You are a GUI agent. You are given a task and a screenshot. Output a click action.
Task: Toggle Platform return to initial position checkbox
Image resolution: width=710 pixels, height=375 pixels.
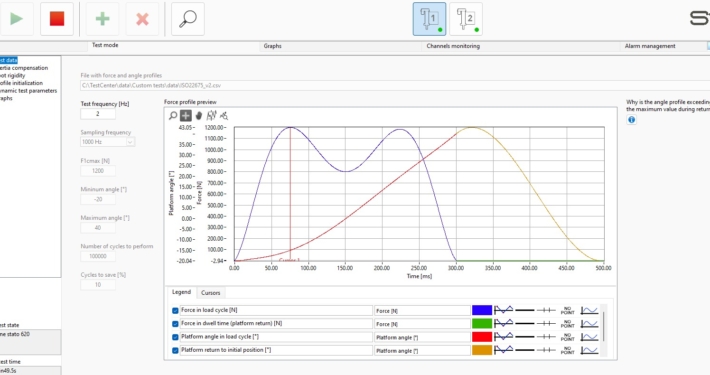tap(175, 350)
